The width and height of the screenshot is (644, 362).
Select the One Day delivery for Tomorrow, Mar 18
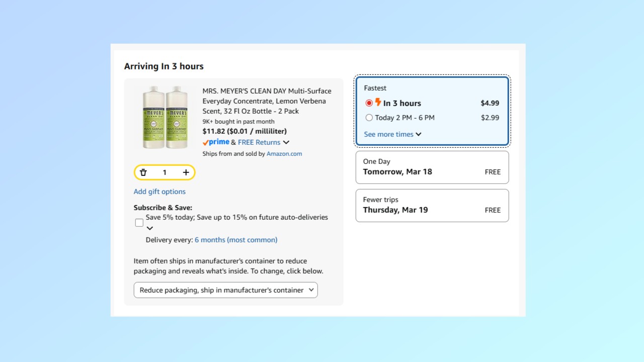(432, 167)
